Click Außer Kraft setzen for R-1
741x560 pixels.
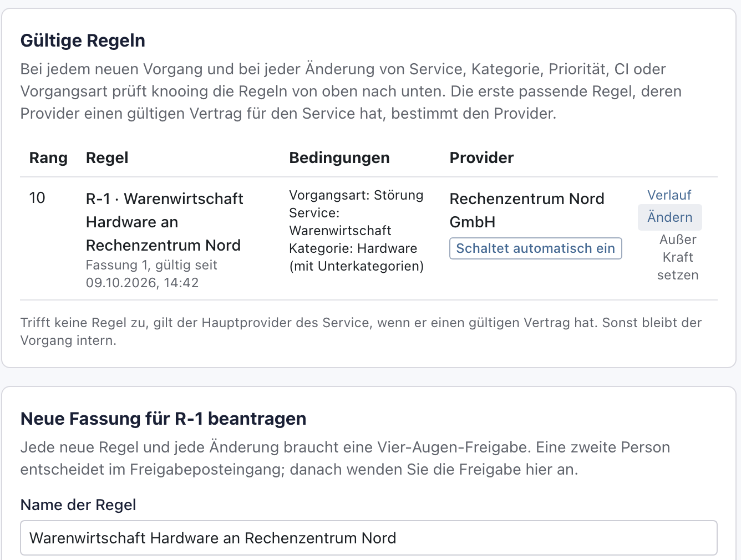coord(677,257)
